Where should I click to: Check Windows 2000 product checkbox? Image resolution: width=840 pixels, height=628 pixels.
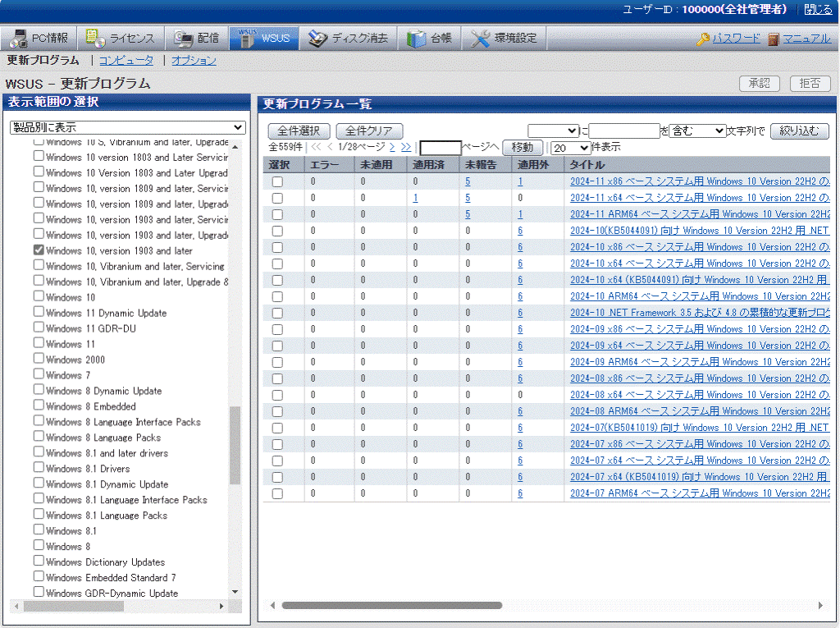[39, 358]
